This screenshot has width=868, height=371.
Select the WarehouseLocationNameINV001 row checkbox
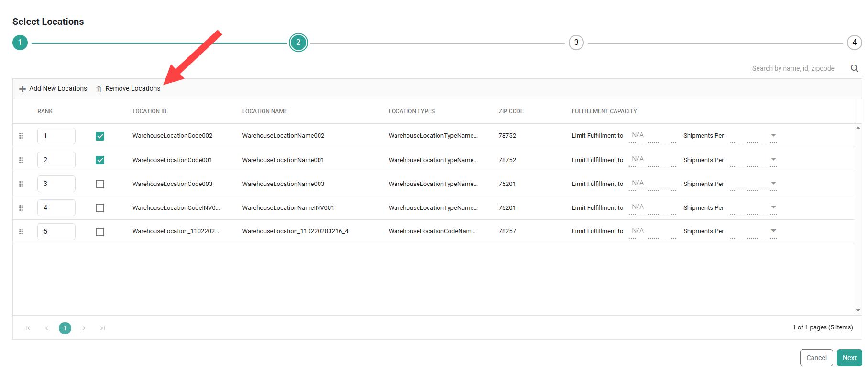[100, 207]
